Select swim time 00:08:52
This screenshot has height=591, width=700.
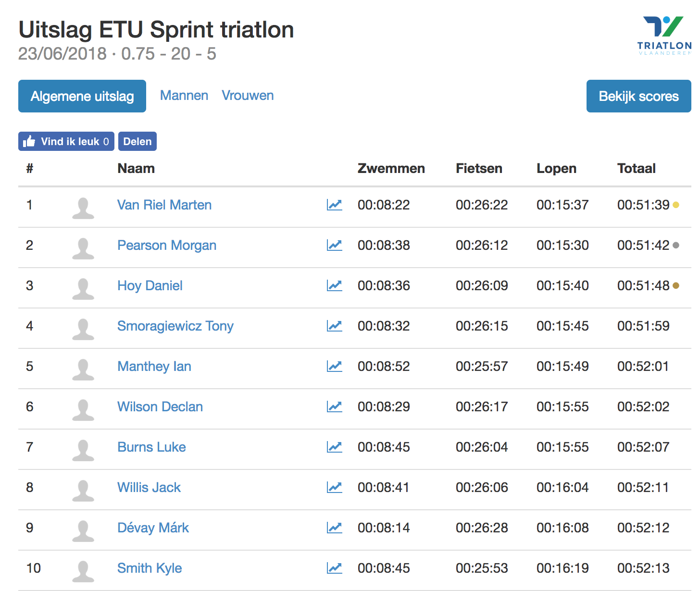384,367
